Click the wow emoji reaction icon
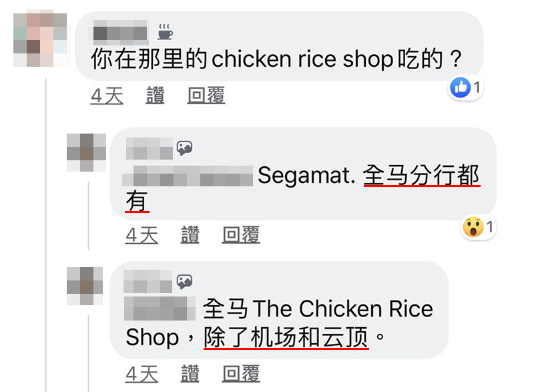This screenshot has height=392, width=534. pyautogui.click(x=473, y=227)
